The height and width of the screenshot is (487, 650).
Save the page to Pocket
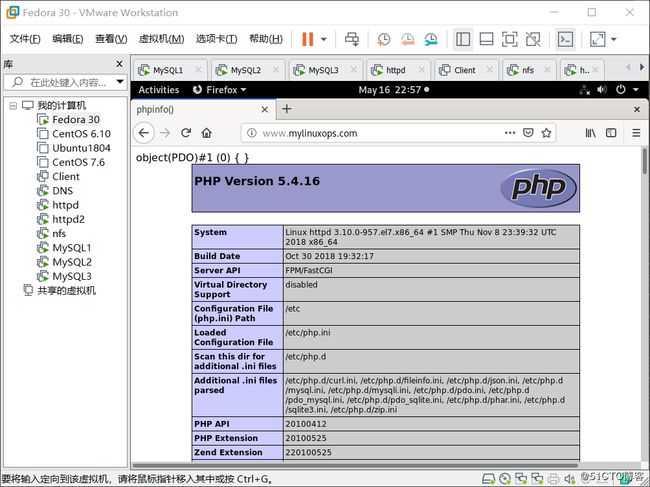pos(528,133)
